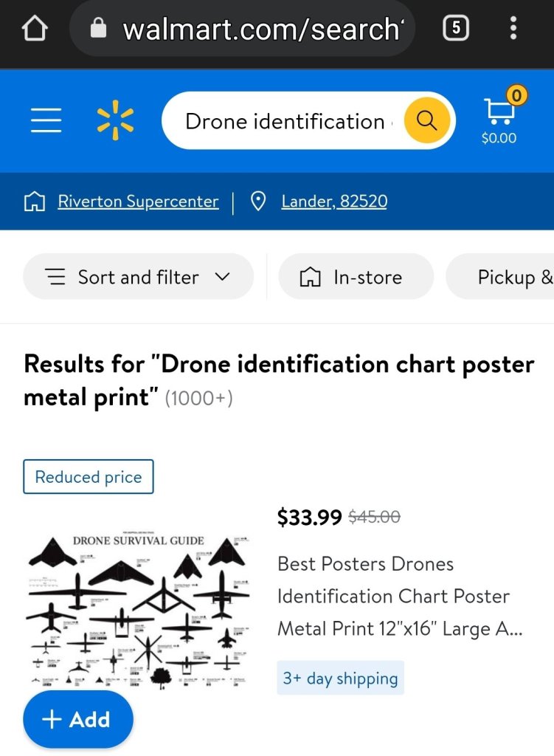The width and height of the screenshot is (554, 756).
Task: Open Best Posters Drones product title
Action: coord(393,596)
